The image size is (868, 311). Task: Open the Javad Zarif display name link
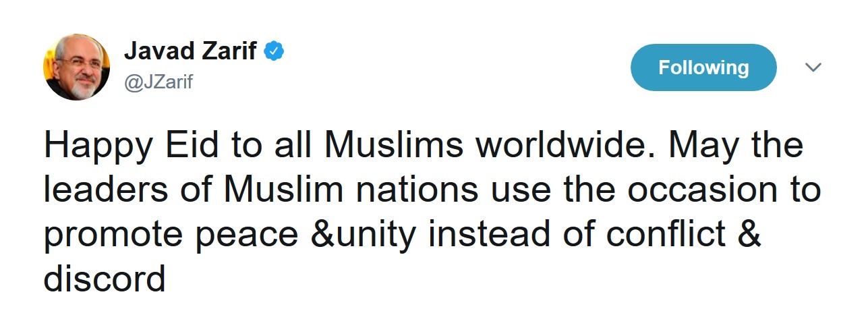coord(191,51)
